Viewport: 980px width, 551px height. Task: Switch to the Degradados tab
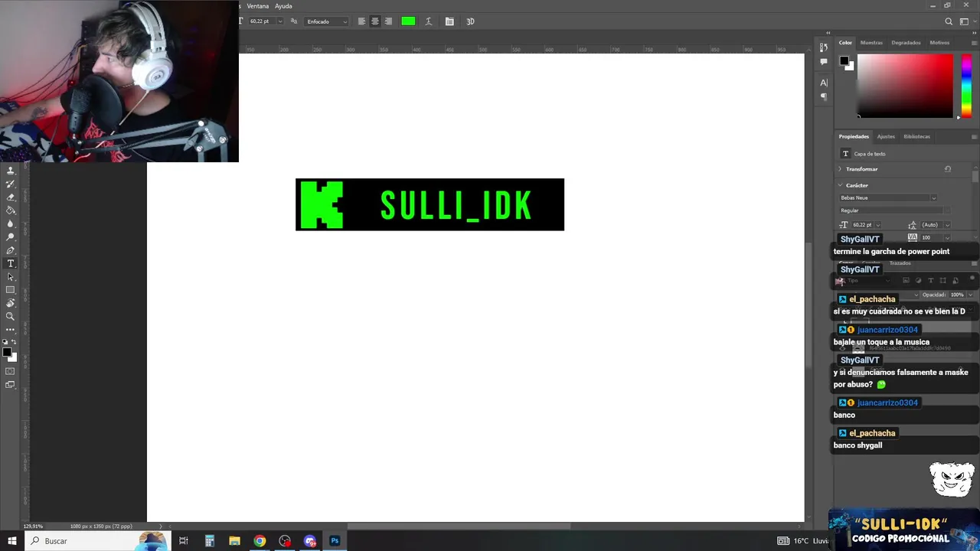(x=906, y=43)
